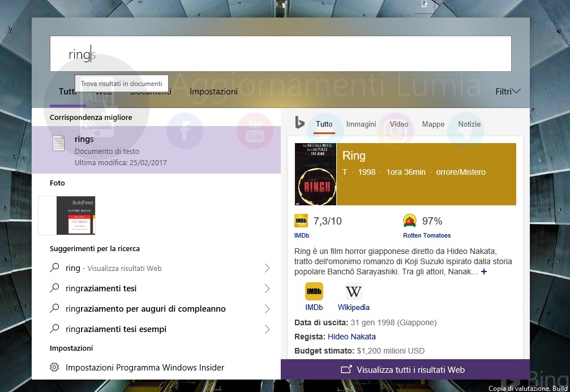Image resolution: width=570 pixels, height=392 pixels.
Task: Switch to the Impostazioni tab
Action: tap(213, 91)
